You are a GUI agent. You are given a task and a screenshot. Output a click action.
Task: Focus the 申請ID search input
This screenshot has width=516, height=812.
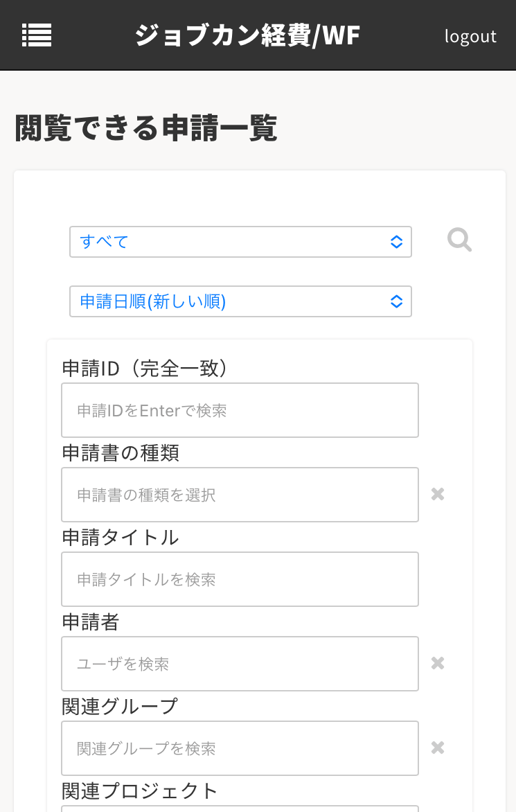point(240,410)
